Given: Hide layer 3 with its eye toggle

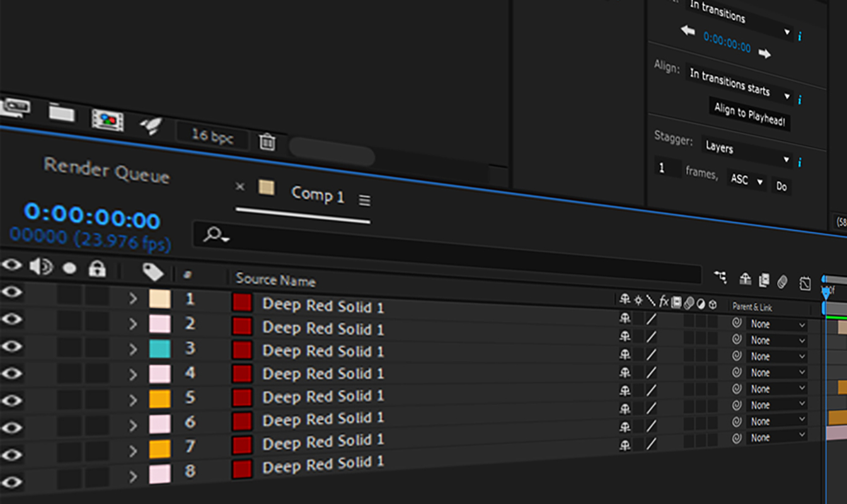Looking at the screenshot, I should coord(11,346).
